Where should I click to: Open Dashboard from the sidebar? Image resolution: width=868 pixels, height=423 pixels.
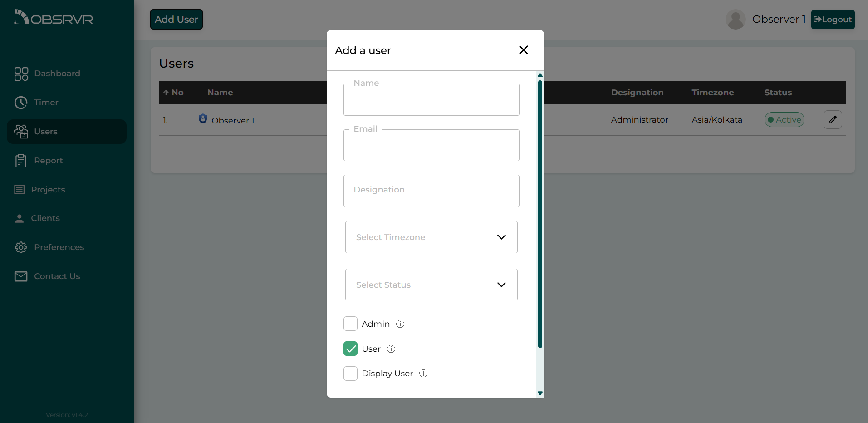[57, 74]
